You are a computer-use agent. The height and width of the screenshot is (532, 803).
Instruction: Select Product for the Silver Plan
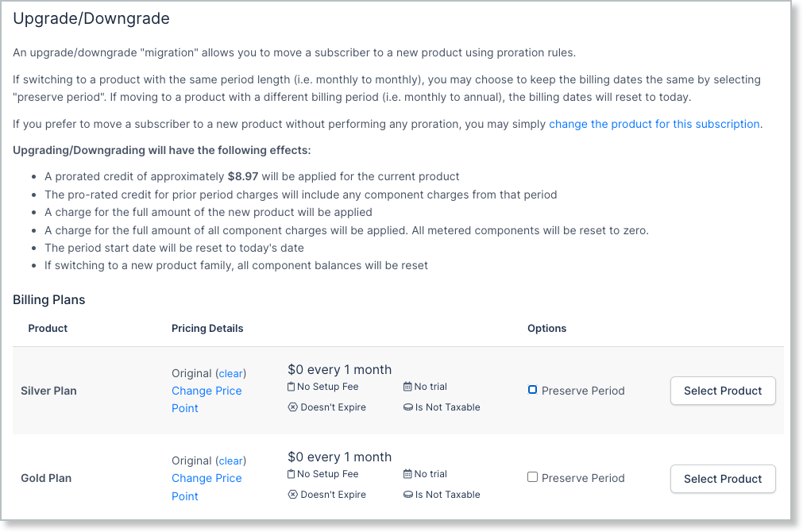point(722,391)
